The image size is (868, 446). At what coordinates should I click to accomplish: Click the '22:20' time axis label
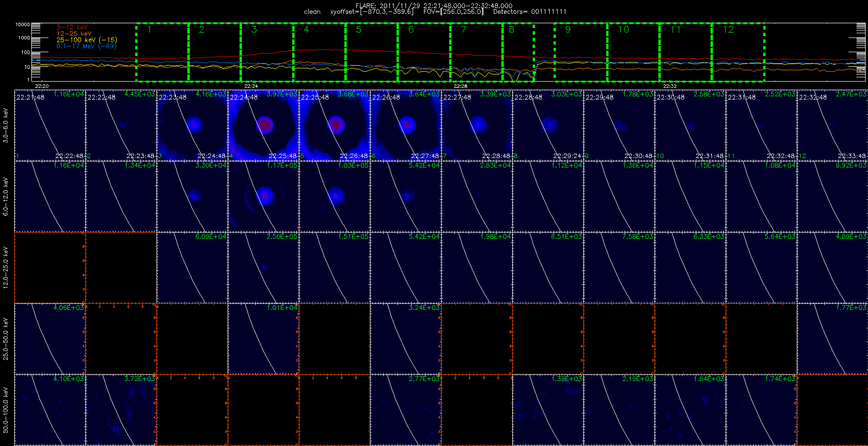pos(42,86)
